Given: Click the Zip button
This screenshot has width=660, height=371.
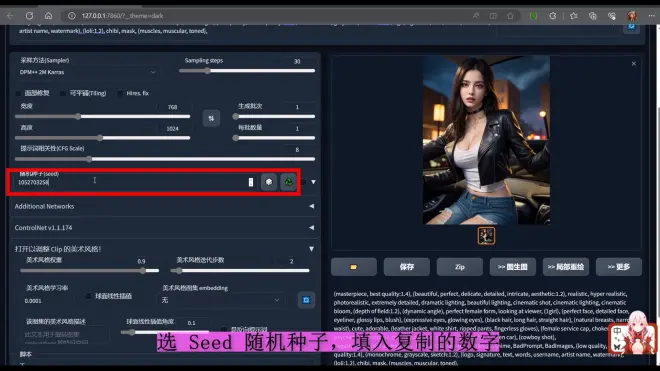Looking at the screenshot, I should (x=460, y=267).
